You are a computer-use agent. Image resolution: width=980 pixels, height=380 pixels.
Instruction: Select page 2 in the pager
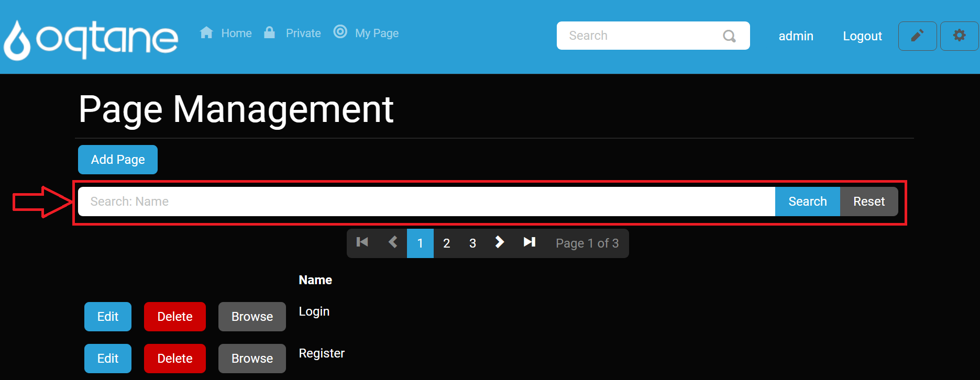click(446, 243)
